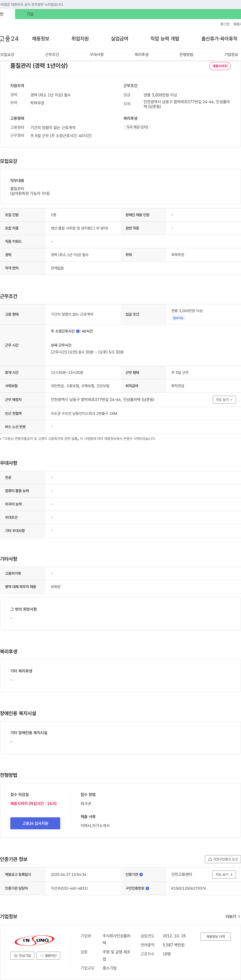This screenshot has width=241, height=980.
Task: Click working hours 8시 30분 ~ 5시 30분
Action: click(87, 352)
